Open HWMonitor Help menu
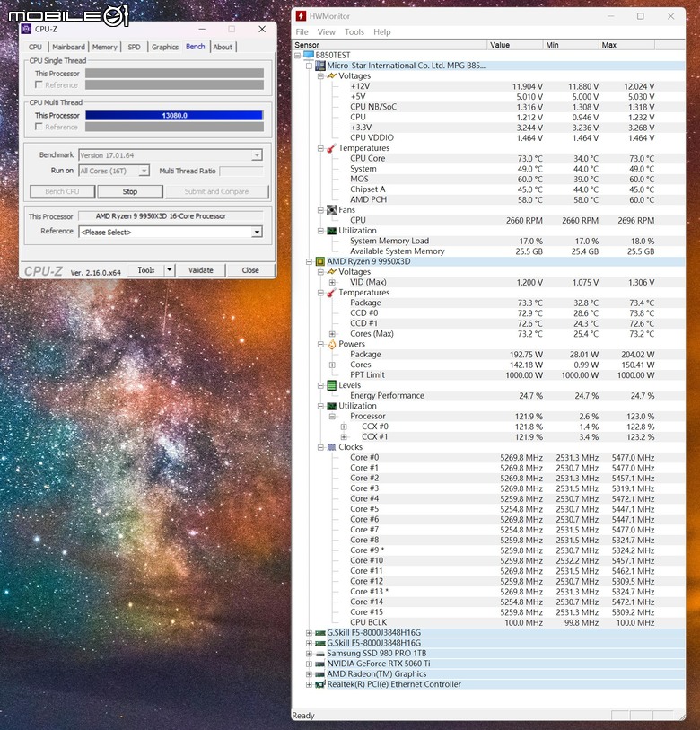700x730 pixels. [x=381, y=31]
